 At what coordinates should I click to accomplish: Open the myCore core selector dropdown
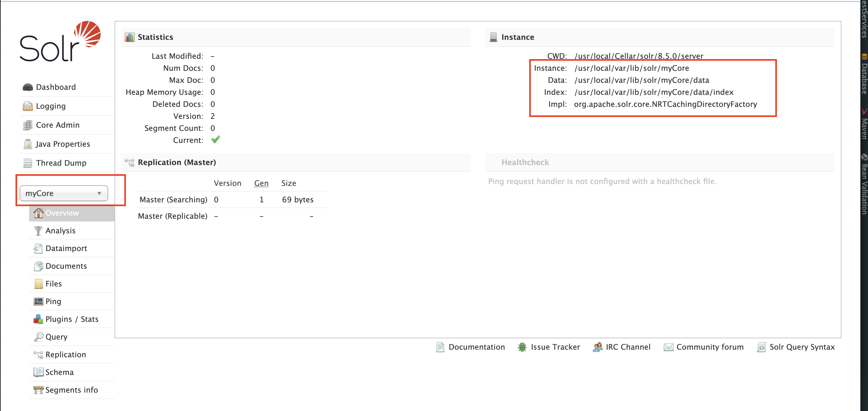(63, 193)
